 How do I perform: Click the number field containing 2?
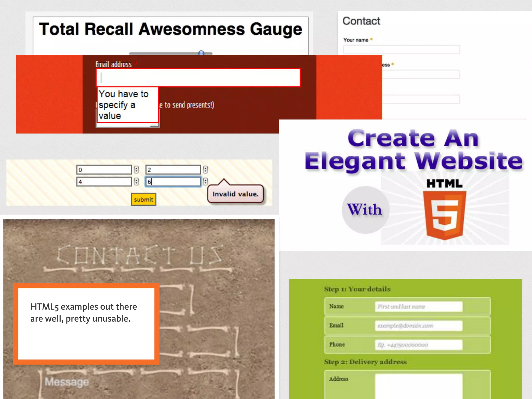(x=173, y=170)
